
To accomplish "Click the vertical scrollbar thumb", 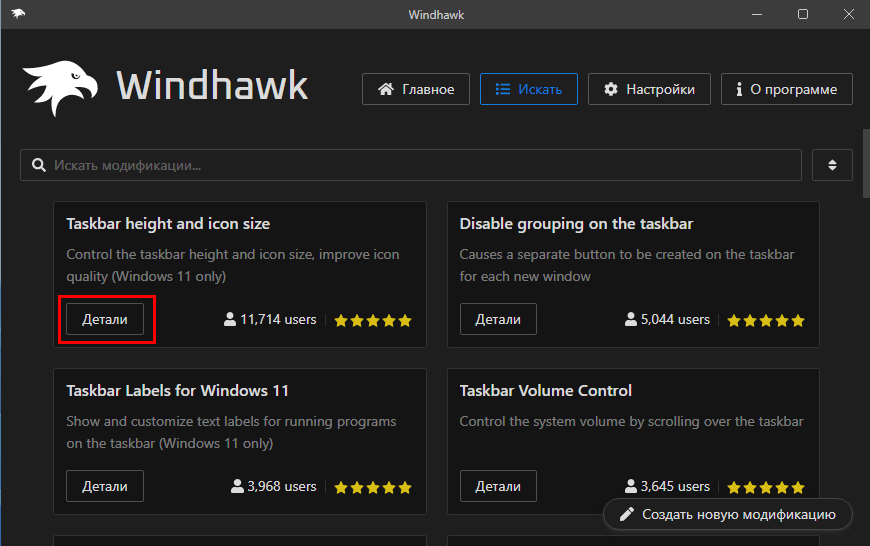I will click(x=866, y=163).
